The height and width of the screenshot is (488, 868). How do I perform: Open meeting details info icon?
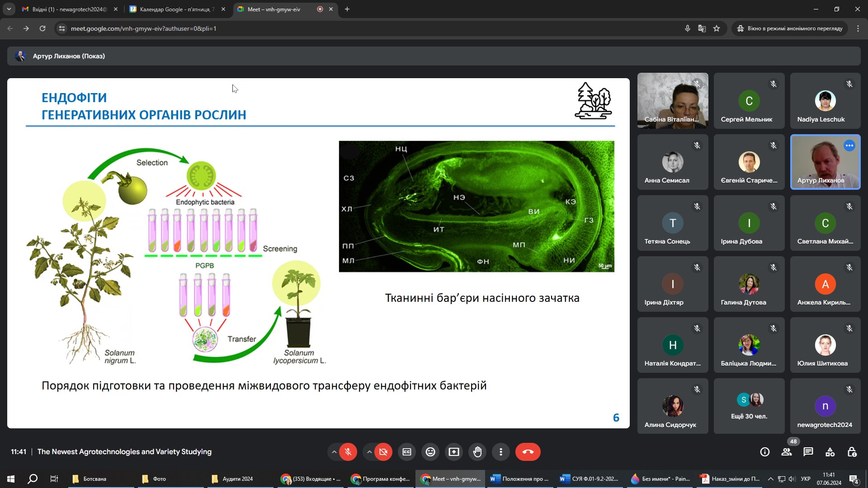tap(765, 452)
